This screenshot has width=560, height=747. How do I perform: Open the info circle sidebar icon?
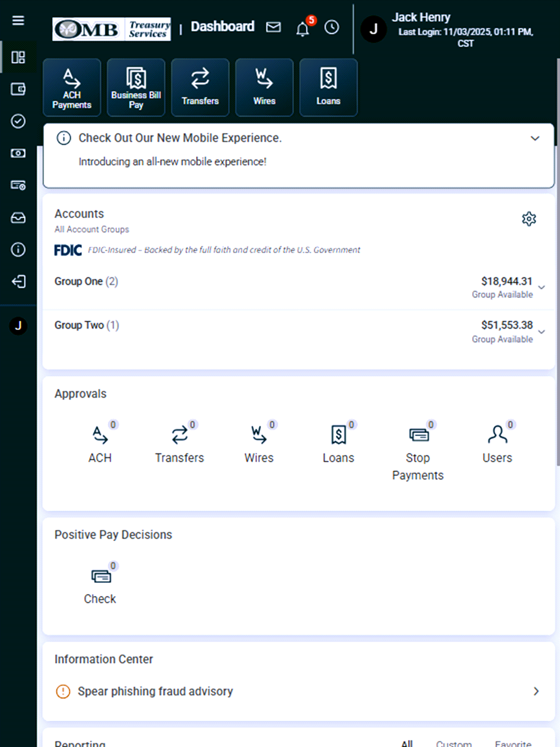[18, 249]
